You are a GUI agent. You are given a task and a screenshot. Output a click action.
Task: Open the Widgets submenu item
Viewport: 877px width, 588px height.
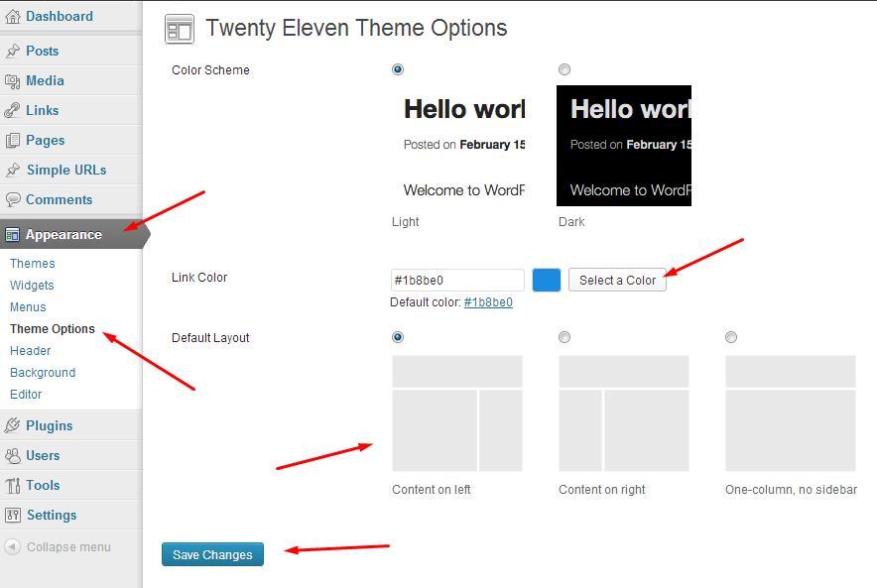pos(32,285)
